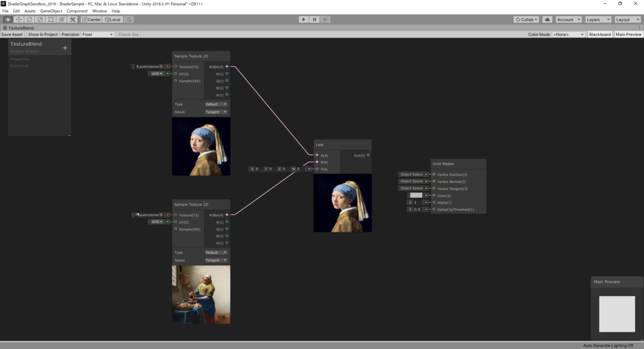This screenshot has height=349, width=644.
Task: Open the Assets menu
Action: click(x=30, y=11)
